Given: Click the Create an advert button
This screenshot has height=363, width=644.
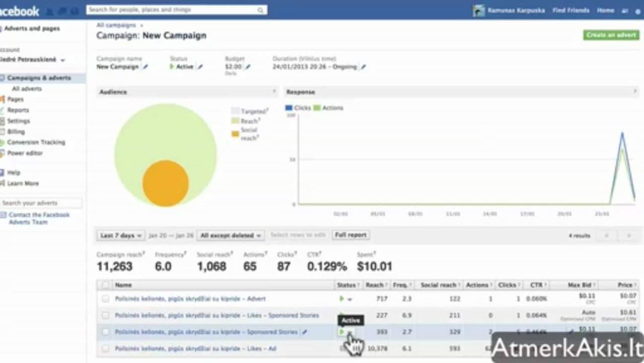Looking at the screenshot, I should click(x=611, y=35).
